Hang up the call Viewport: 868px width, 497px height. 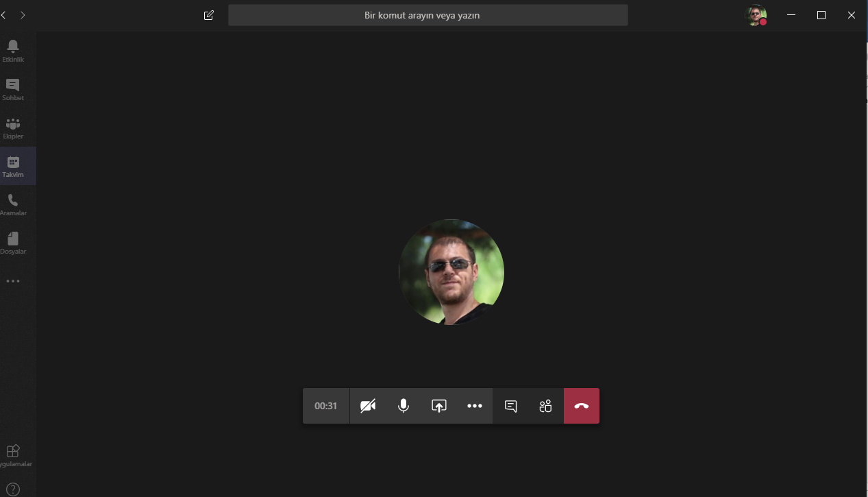tap(582, 406)
